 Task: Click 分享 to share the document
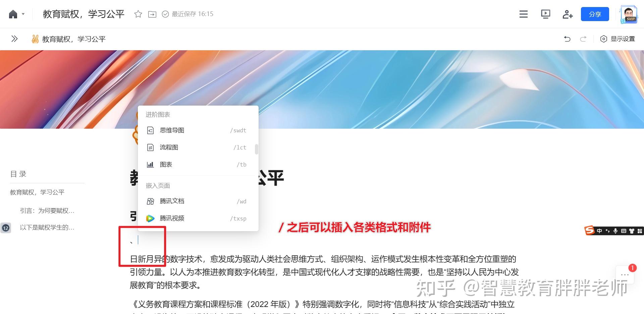[595, 14]
